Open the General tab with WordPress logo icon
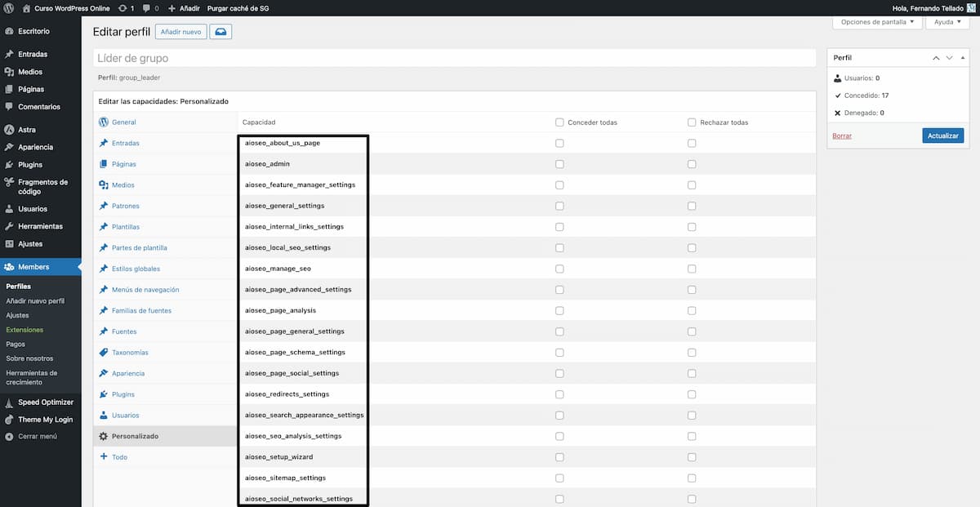 pyautogui.click(x=103, y=122)
